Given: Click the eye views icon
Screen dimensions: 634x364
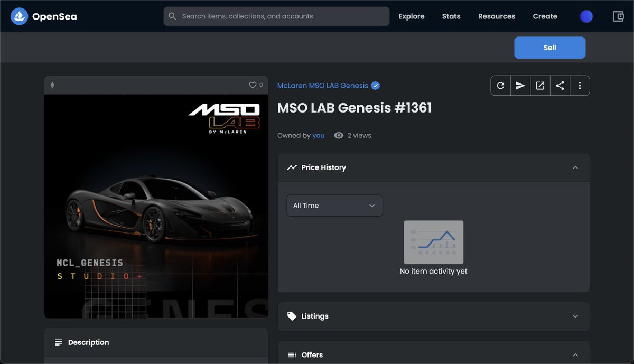Looking at the screenshot, I should [339, 136].
